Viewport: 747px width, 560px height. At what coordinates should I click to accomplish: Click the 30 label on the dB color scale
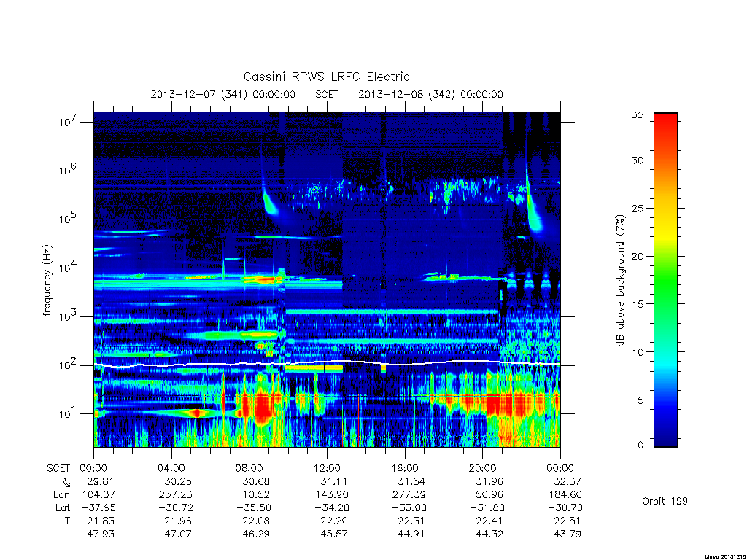point(638,160)
